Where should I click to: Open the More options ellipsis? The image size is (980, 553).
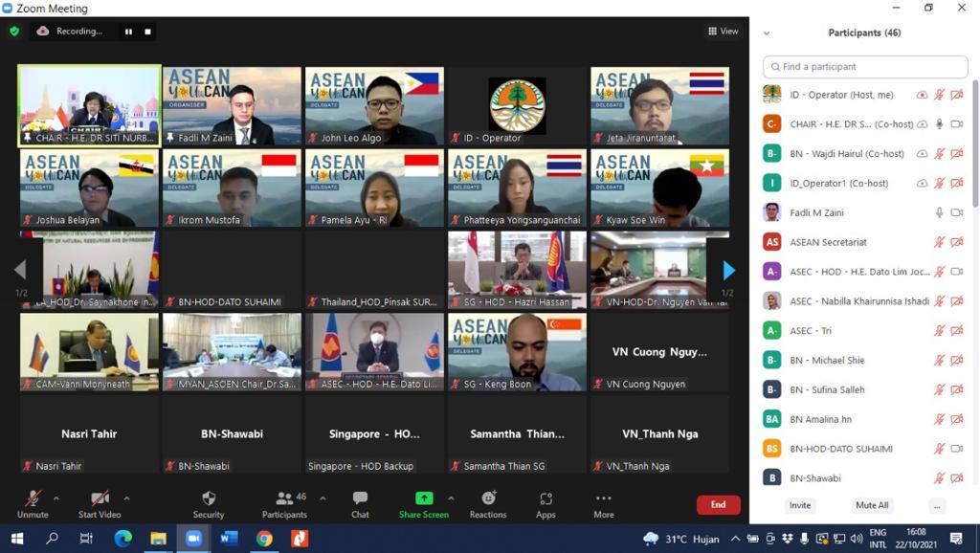tap(603, 503)
